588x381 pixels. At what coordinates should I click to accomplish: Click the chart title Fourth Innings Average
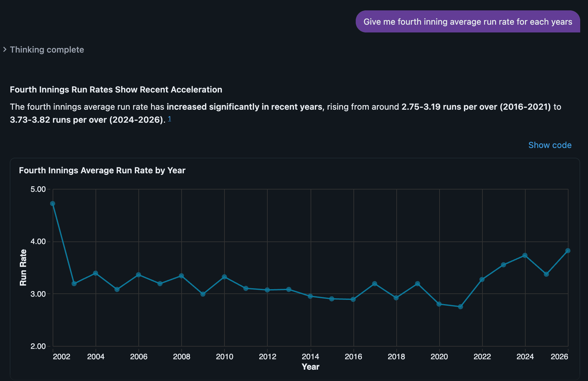(102, 170)
